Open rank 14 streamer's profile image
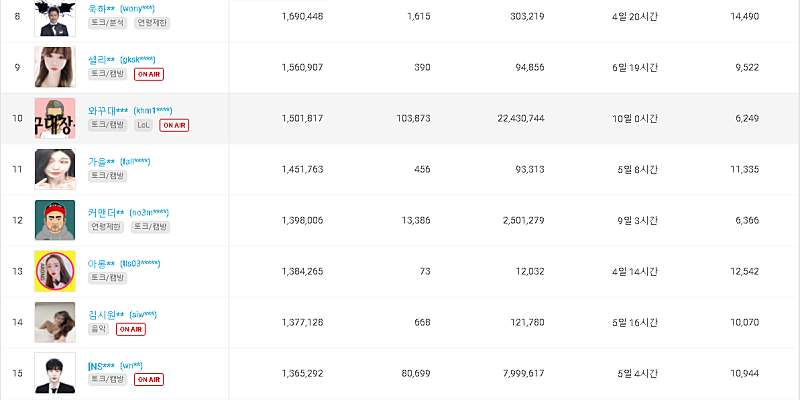 coord(55,322)
